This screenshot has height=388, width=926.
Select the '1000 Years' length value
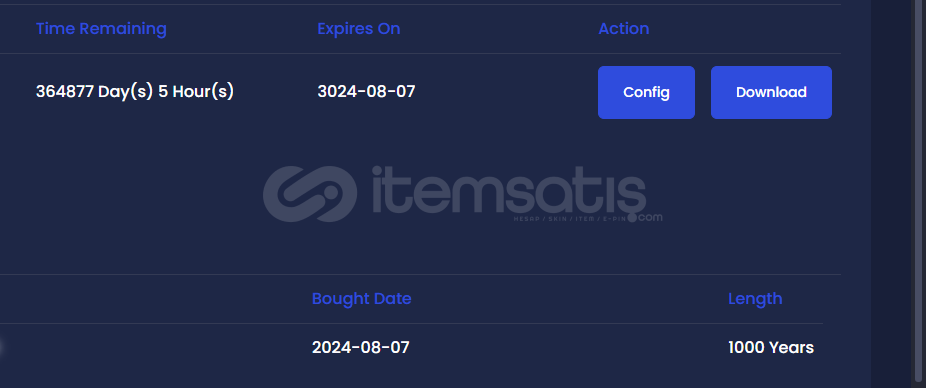(x=771, y=347)
